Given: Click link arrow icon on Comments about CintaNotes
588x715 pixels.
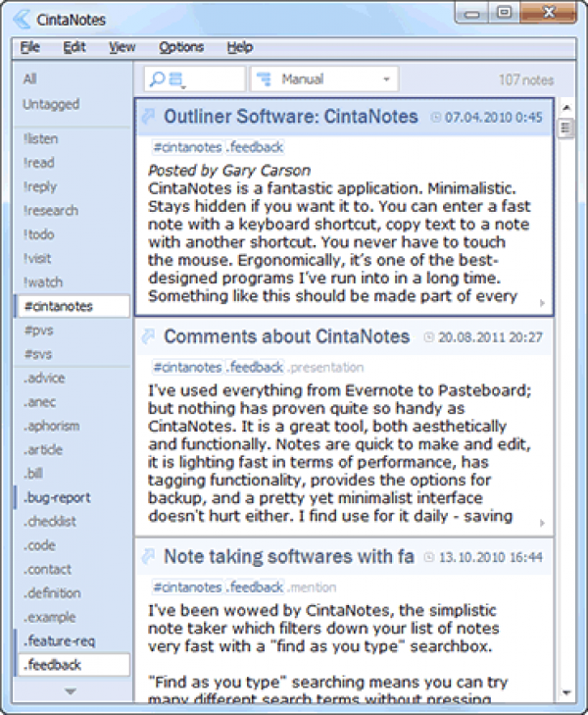Looking at the screenshot, I should (x=148, y=336).
